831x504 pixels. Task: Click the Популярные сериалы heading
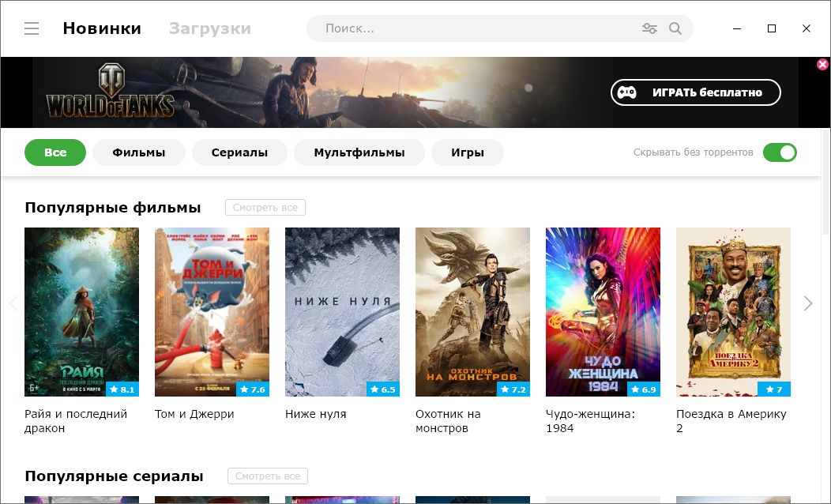pos(114,476)
